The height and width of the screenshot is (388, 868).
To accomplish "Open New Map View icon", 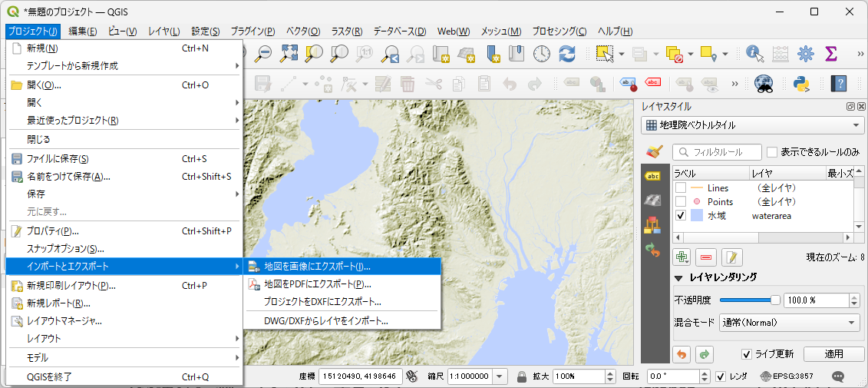I will 441,53.
